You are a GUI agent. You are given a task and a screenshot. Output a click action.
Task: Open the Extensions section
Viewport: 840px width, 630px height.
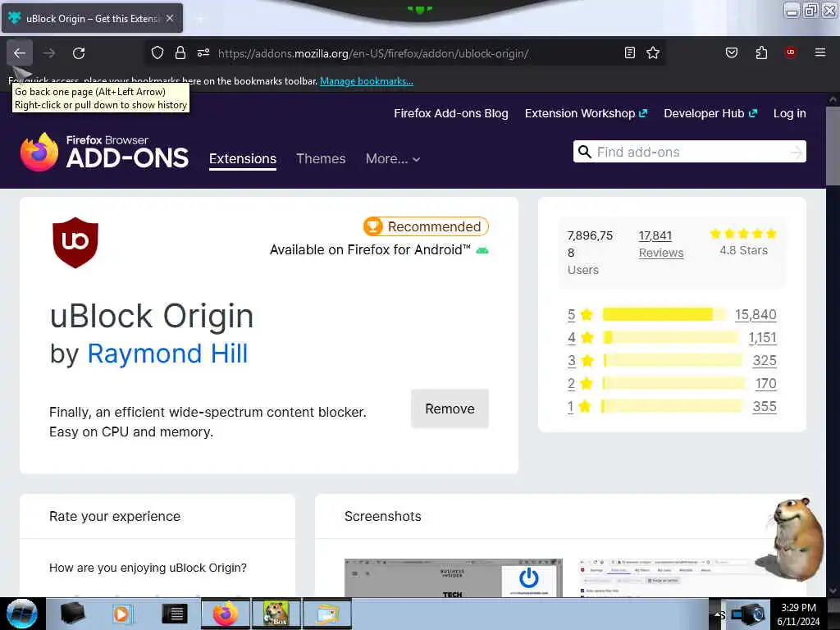pyautogui.click(x=243, y=159)
